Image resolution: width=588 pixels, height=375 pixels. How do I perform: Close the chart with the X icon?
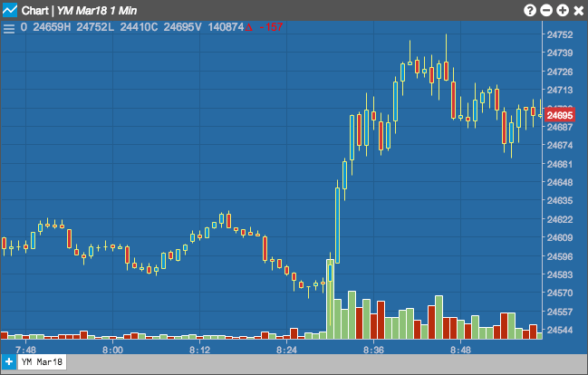[579, 11]
